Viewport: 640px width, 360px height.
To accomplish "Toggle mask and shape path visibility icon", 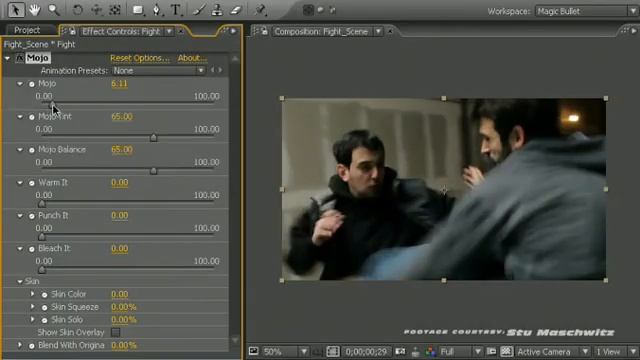I will (333, 351).
